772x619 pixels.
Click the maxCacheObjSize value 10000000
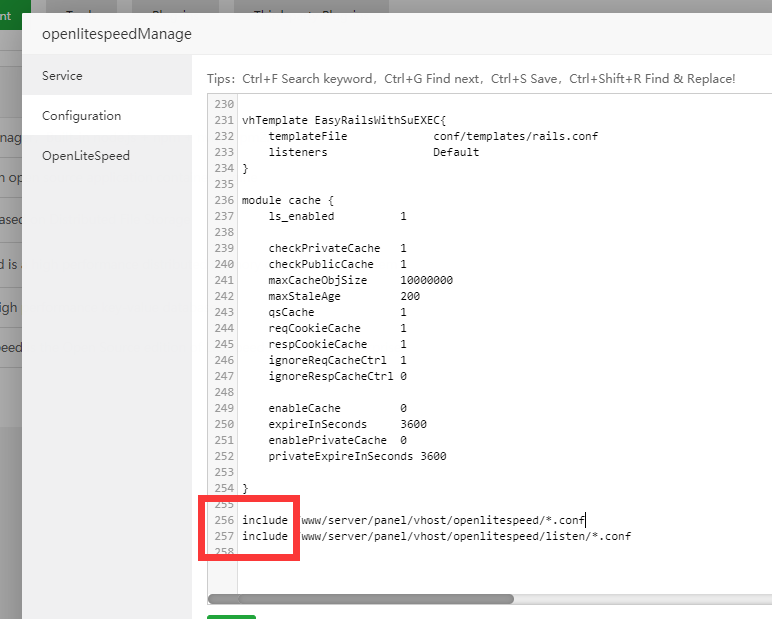coord(426,280)
